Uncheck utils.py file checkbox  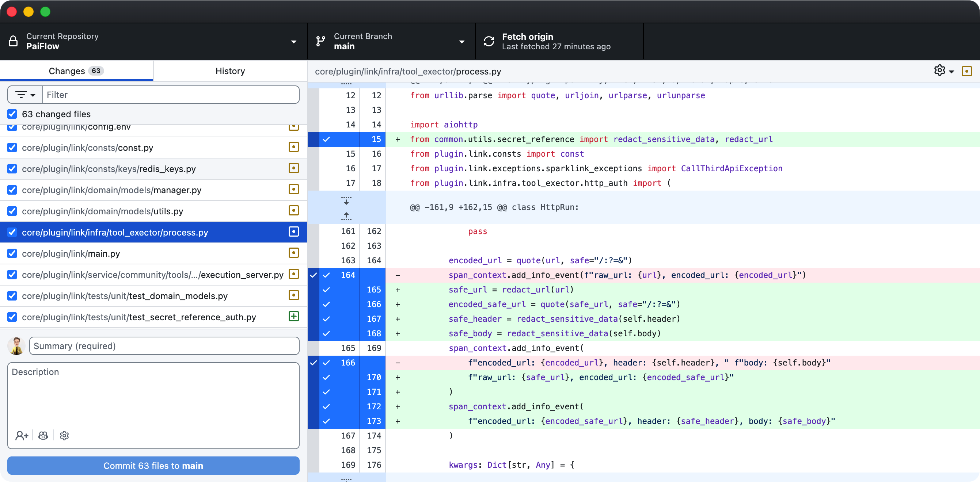(12, 211)
